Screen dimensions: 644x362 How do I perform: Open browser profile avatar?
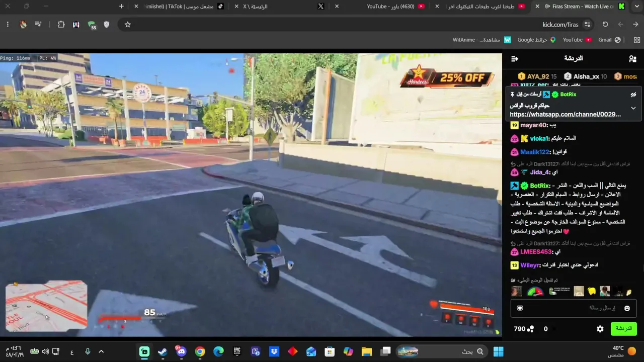(23, 24)
